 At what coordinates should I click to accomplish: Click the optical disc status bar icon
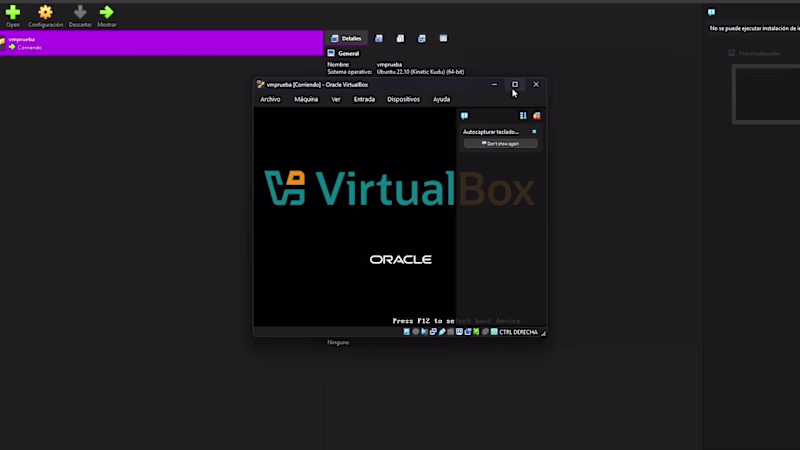click(415, 332)
